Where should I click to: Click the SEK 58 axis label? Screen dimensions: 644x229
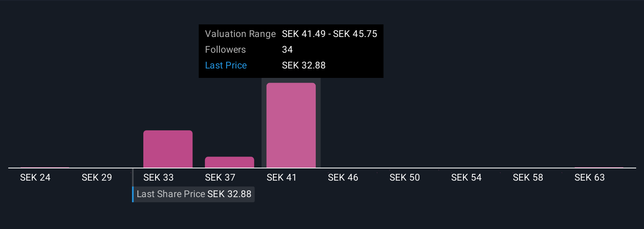tap(528, 177)
